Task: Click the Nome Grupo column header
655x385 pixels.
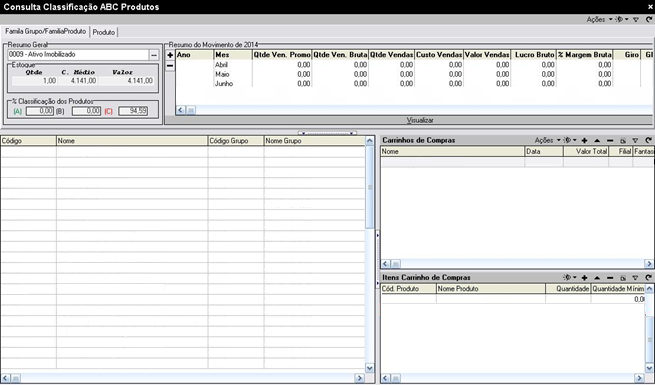Action: (314, 141)
